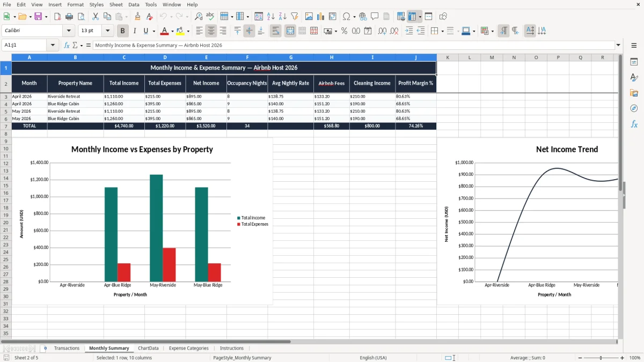Screen dimensions: 644x362
Task: Open the Format menu
Action: 76,4
